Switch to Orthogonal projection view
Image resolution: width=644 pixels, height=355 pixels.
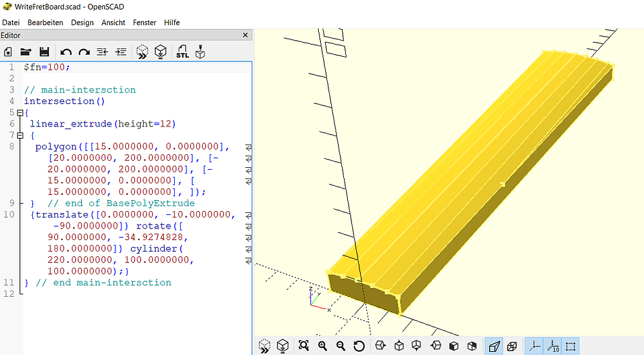pos(512,346)
